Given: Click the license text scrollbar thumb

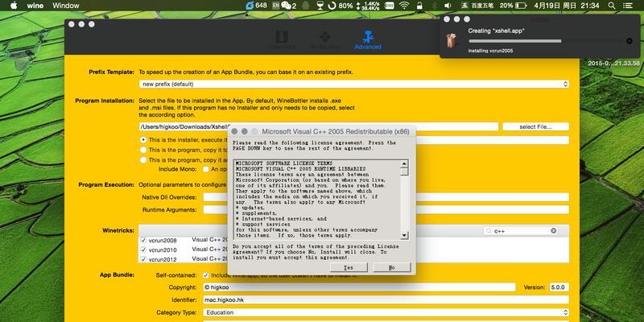Looking at the screenshot, I should [x=405, y=171].
